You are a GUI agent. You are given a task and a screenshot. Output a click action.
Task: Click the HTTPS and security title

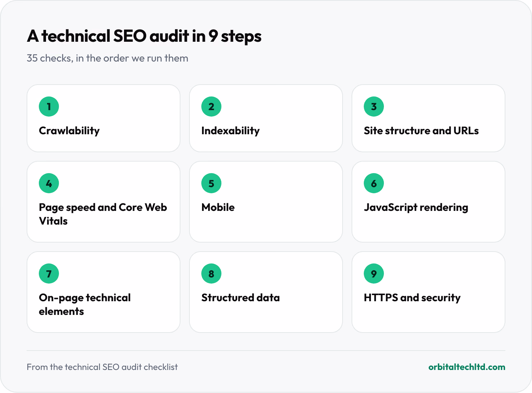[412, 298]
